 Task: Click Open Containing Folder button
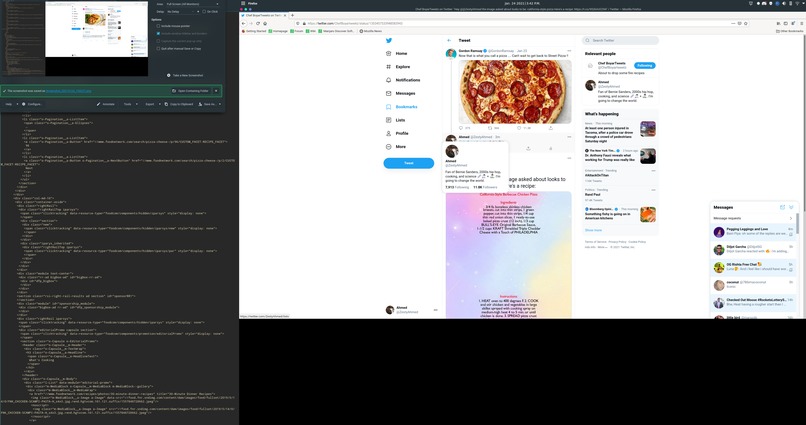point(190,91)
